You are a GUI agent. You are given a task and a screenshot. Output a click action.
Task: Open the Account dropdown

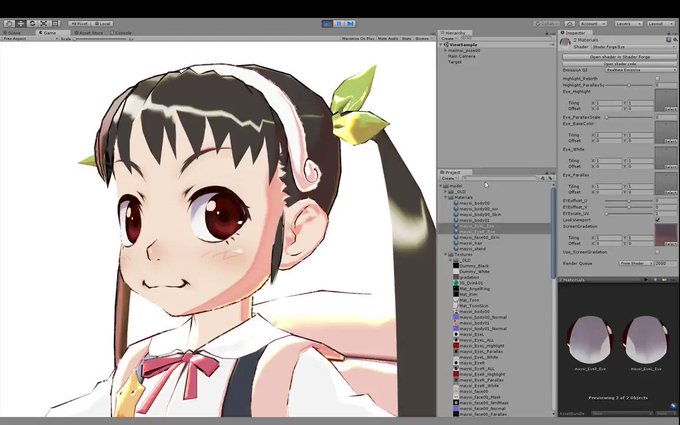click(x=593, y=23)
